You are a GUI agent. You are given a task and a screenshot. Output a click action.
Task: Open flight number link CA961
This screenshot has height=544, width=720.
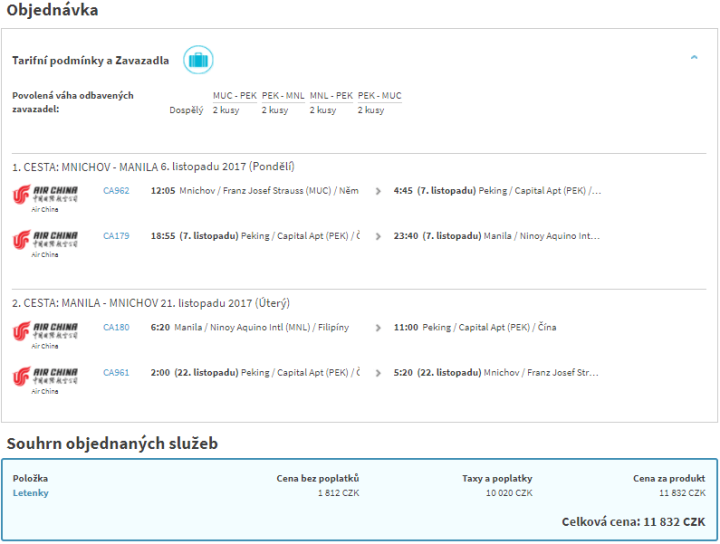pyautogui.click(x=116, y=373)
